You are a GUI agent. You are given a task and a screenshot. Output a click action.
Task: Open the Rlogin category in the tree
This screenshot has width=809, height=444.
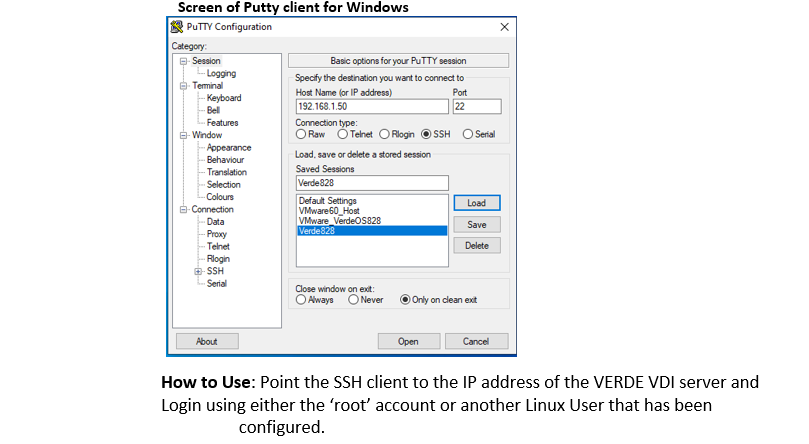pyautogui.click(x=218, y=259)
